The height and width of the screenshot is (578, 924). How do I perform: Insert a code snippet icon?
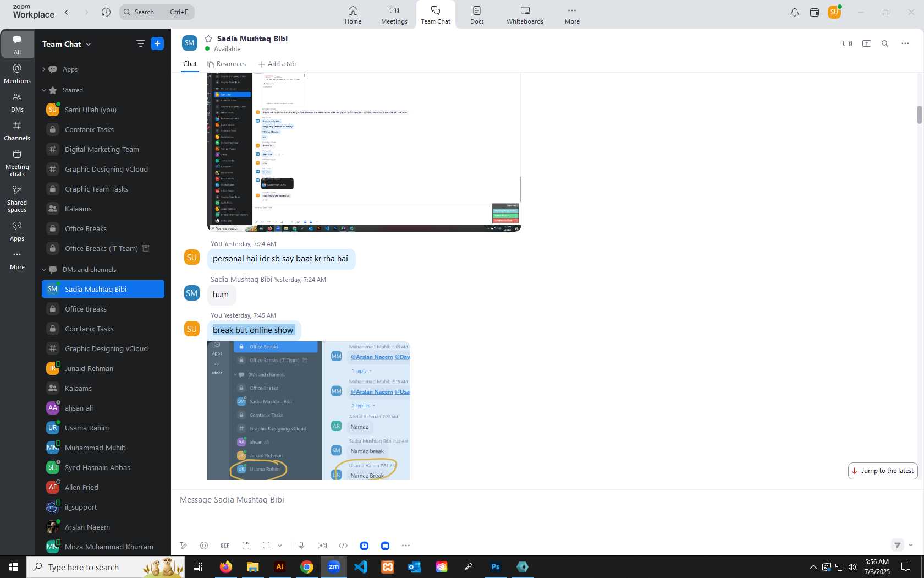[x=343, y=546]
